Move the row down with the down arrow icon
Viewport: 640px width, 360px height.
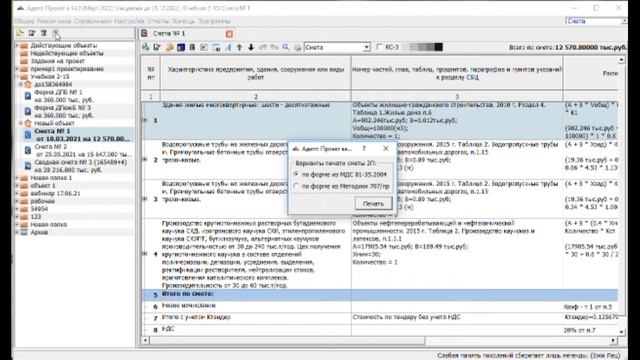coord(251,47)
